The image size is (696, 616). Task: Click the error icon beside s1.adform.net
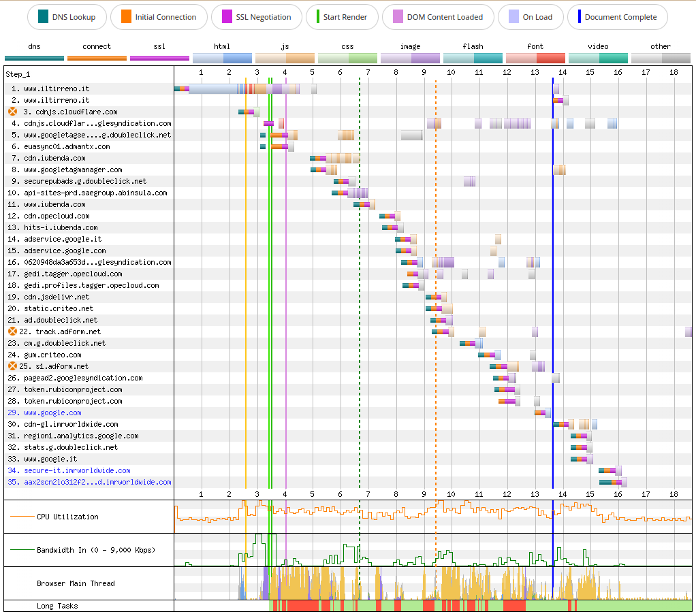tap(13, 366)
